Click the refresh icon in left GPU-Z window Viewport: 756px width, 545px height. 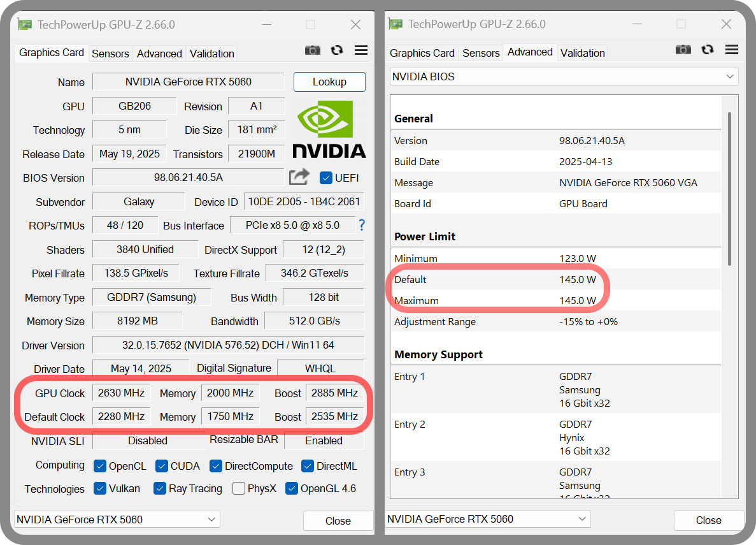tap(337, 50)
